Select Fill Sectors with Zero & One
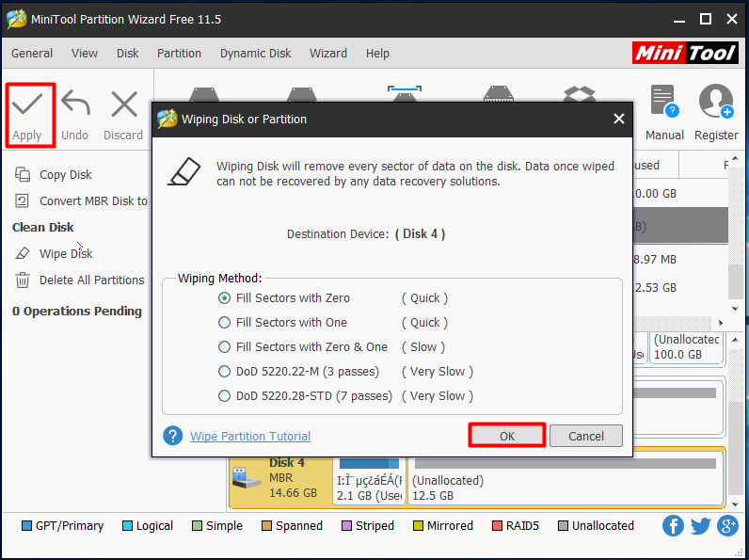The image size is (749, 560). pos(224,347)
